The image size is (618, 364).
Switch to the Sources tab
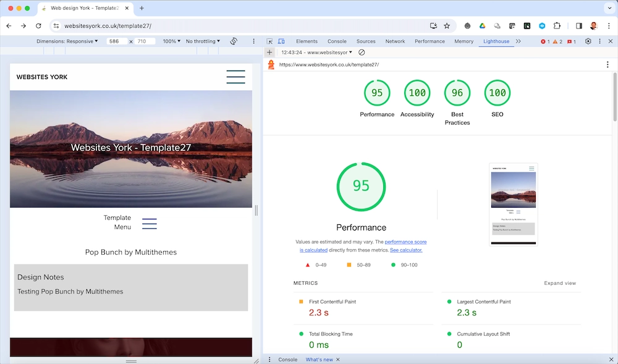click(x=366, y=41)
